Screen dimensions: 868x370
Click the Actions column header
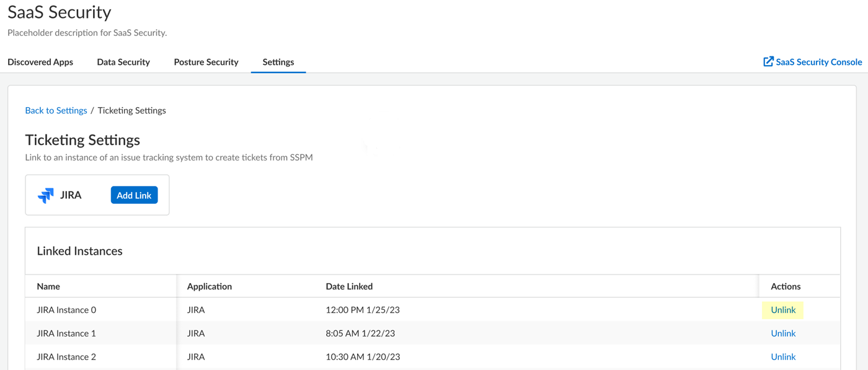tap(786, 286)
